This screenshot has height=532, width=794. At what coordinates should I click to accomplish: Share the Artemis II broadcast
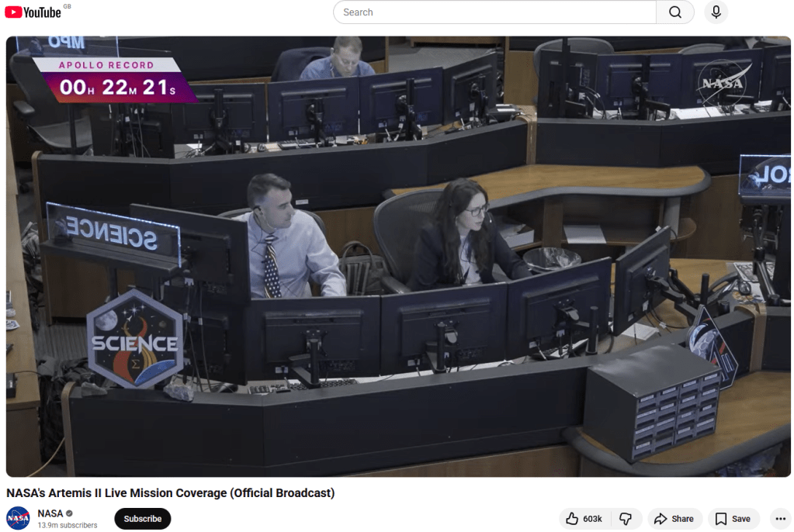[674, 519]
